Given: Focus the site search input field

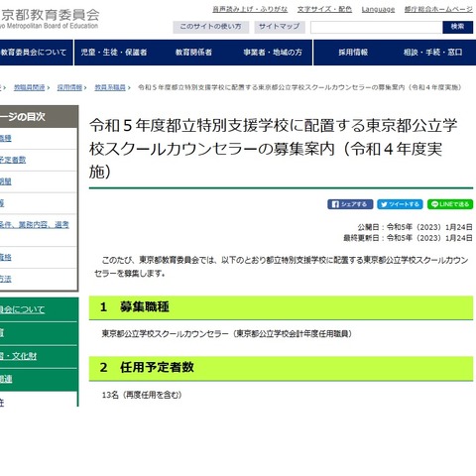Looking at the screenshot, I should [376, 27].
